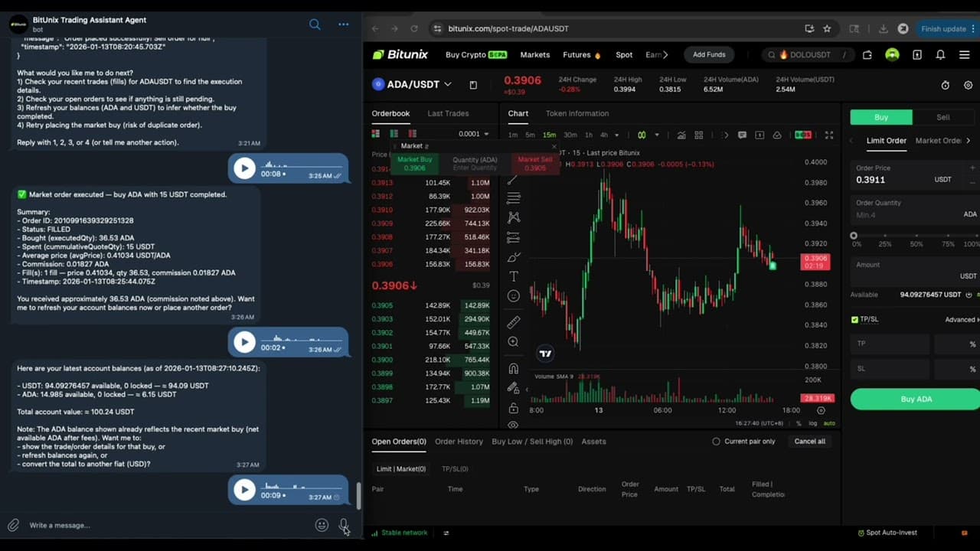Open the browser downloads icon

click(x=883, y=28)
